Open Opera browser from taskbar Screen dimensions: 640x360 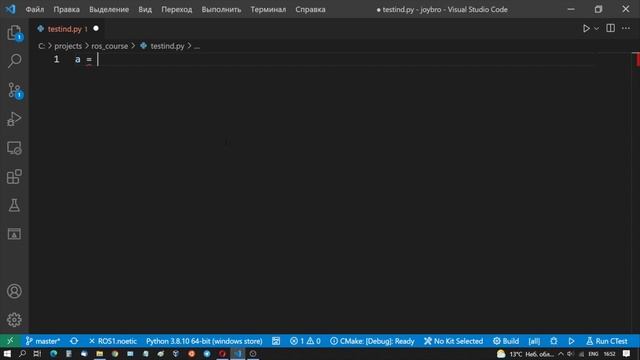222,353
